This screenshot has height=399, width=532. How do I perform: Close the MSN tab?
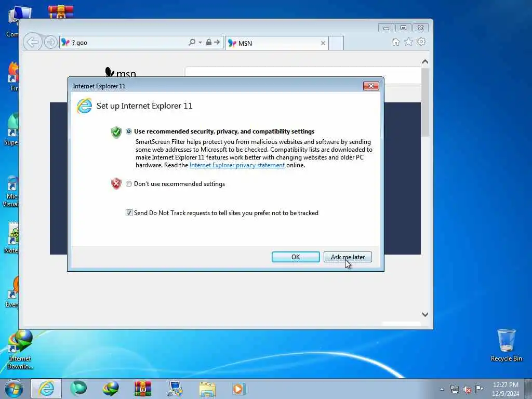(x=323, y=43)
